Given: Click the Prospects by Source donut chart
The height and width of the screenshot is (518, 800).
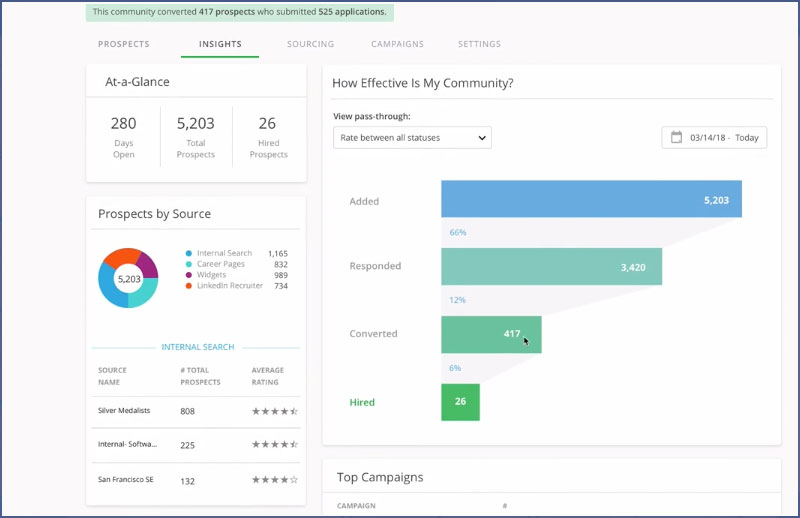Looking at the screenshot, I should [x=128, y=278].
